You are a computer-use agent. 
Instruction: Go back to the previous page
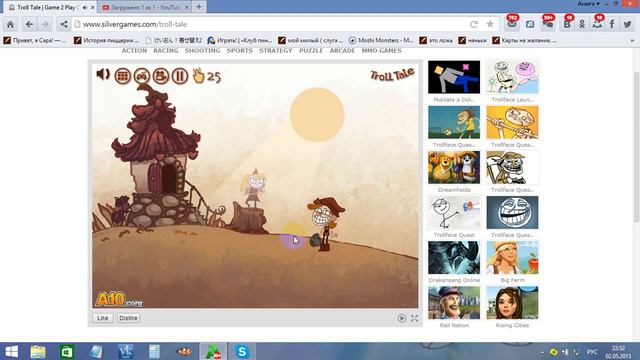point(29,24)
